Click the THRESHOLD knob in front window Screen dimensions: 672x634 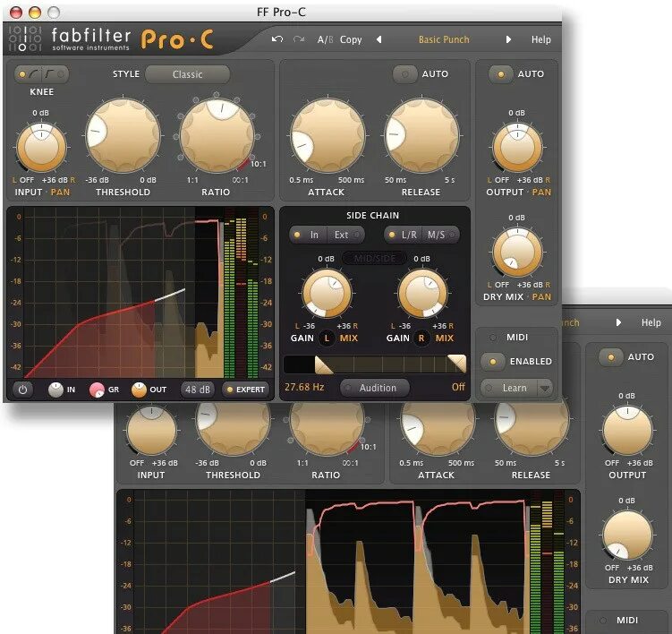click(x=123, y=135)
